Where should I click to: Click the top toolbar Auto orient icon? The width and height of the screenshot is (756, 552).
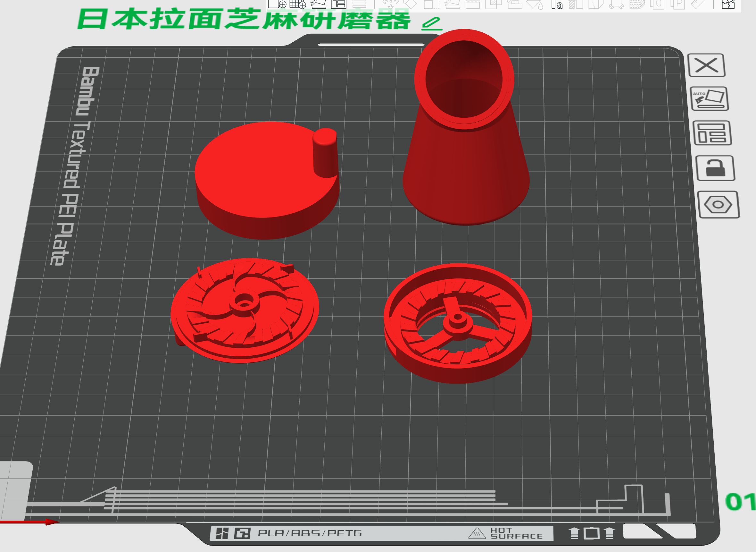tap(318, 4)
